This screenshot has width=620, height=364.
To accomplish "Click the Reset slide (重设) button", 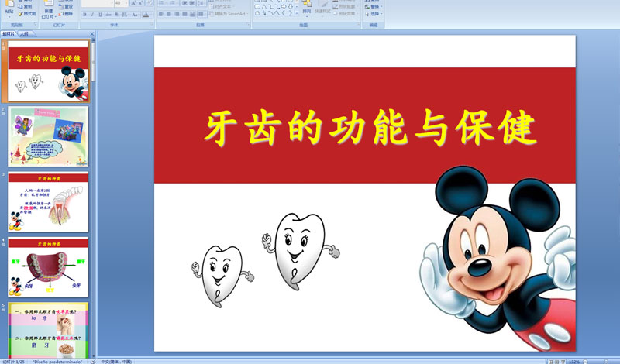I will pyautogui.click(x=66, y=7).
